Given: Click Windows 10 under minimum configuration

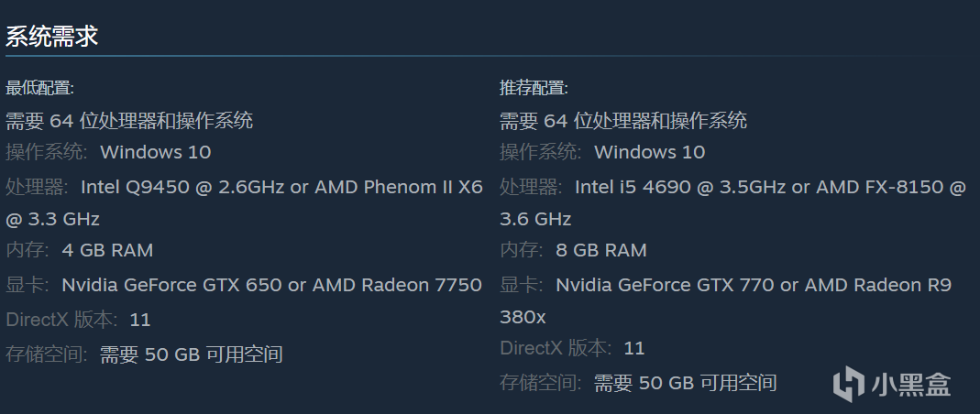Looking at the screenshot, I should [155, 152].
